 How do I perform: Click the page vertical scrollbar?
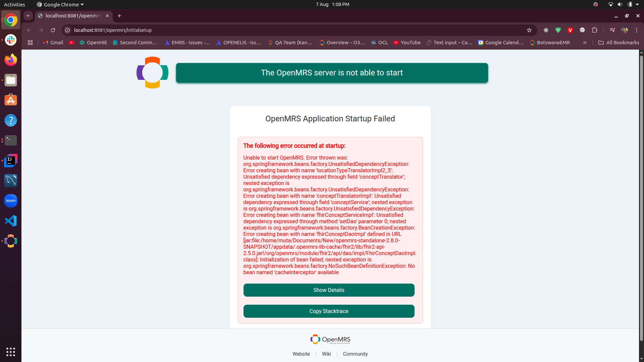tap(641, 198)
